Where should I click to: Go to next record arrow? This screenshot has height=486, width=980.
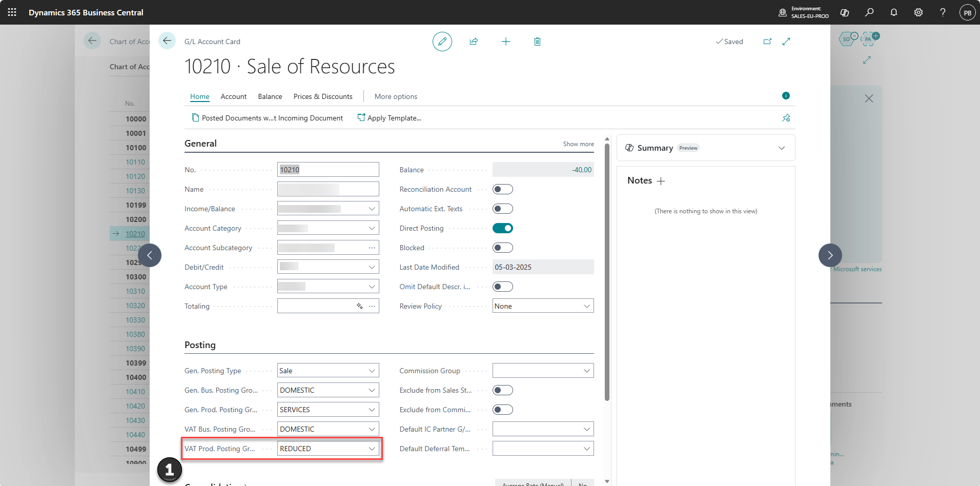point(830,255)
